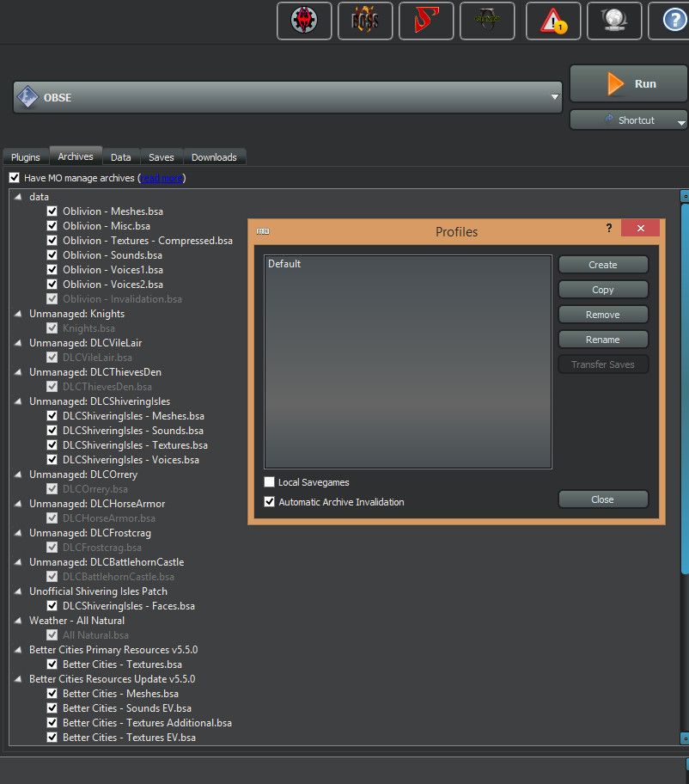Click Unmanaged: DLCThievesDen label
The image size is (689, 784).
pyautogui.click(x=95, y=372)
